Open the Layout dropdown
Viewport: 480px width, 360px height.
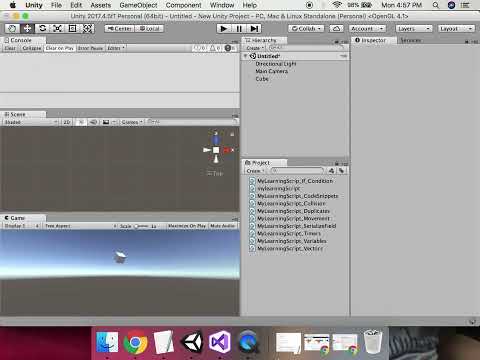point(456,29)
